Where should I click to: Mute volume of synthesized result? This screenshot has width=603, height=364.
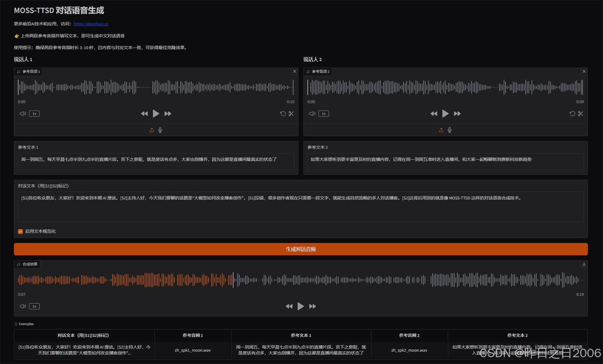pyautogui.click(x=23, y=306)
